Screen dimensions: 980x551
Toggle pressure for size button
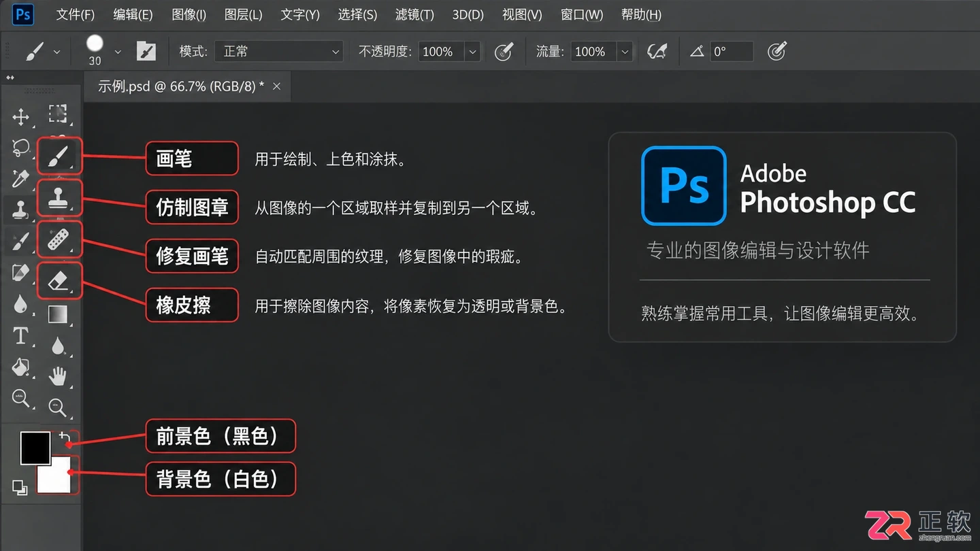[777, 51]
